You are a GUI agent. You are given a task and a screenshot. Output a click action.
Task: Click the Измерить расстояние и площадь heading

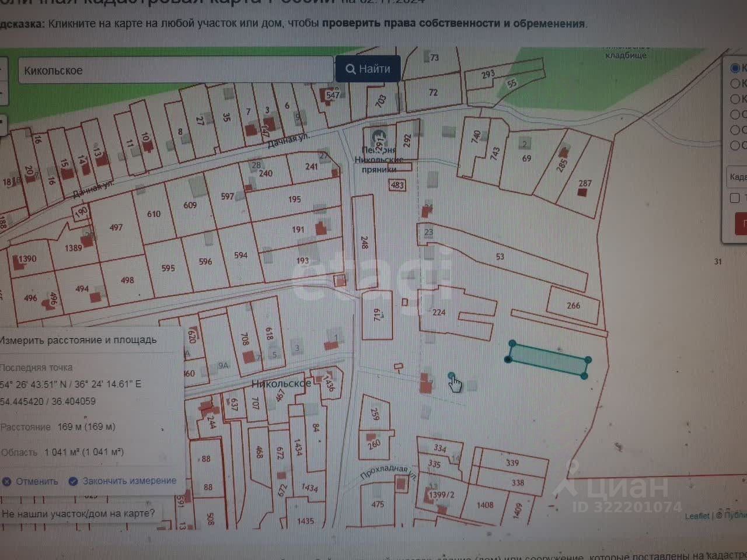pos(78,339)
